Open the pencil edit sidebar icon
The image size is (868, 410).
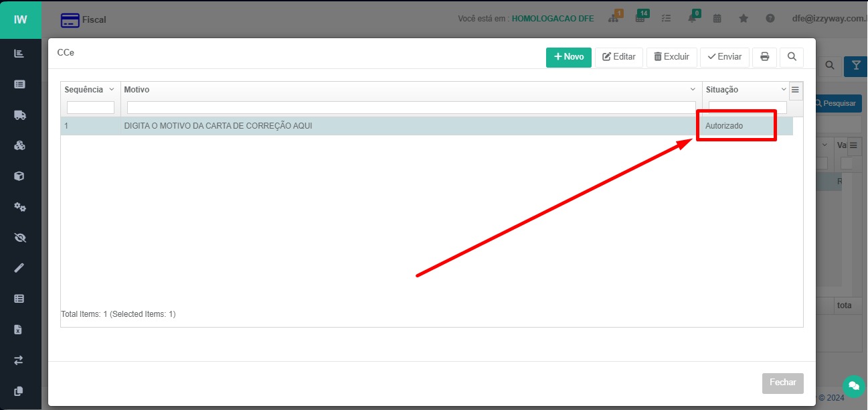coord(19,268)
